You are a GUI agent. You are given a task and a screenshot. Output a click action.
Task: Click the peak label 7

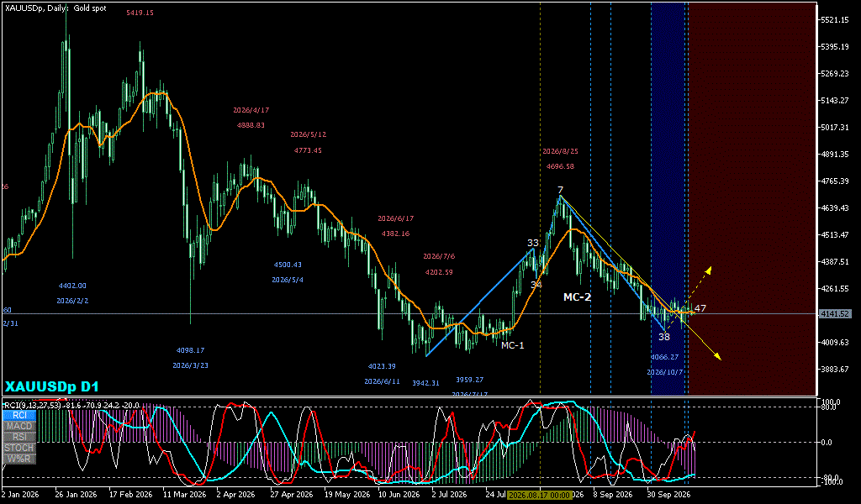point(561,191)
